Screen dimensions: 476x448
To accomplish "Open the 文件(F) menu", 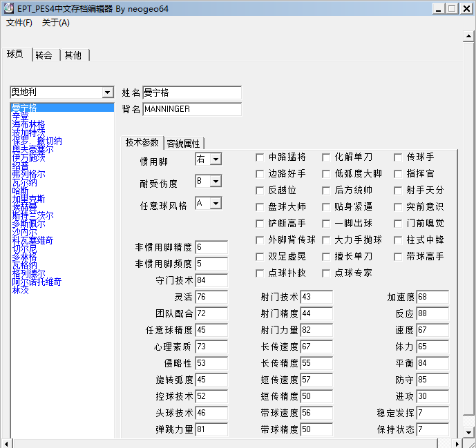I will 19,23.
